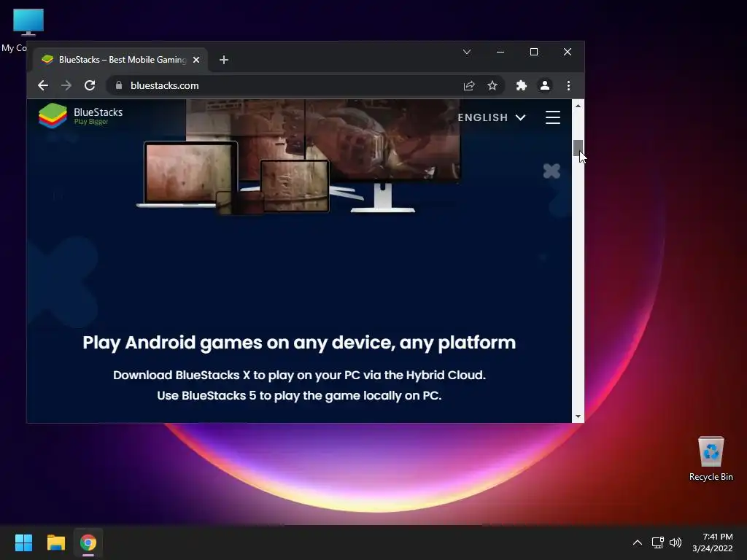Go back using Chrome's back arrow
The height and width of the screenshot is (560, 747).
tap(43, 85)
